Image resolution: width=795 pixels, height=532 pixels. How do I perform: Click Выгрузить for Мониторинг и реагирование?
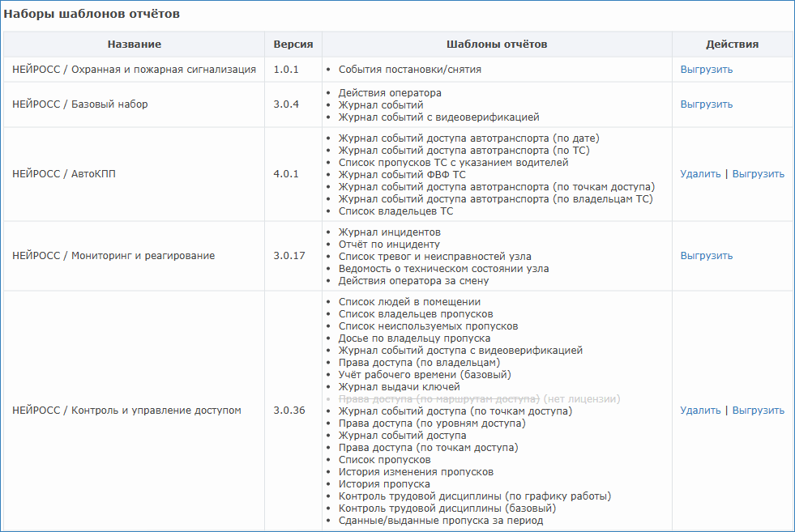[x=707, y=256]
